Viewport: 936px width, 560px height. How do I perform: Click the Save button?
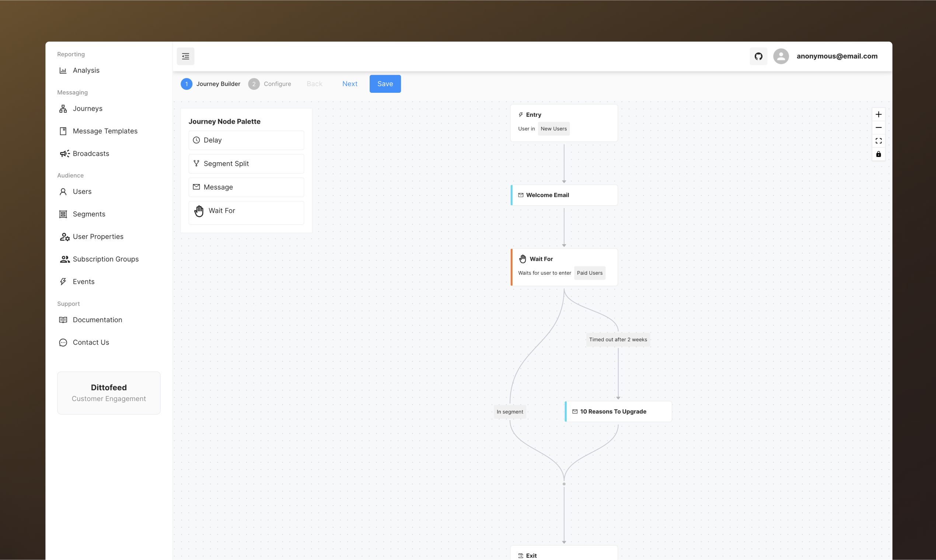pyautogui.click(x=385, y=83)
